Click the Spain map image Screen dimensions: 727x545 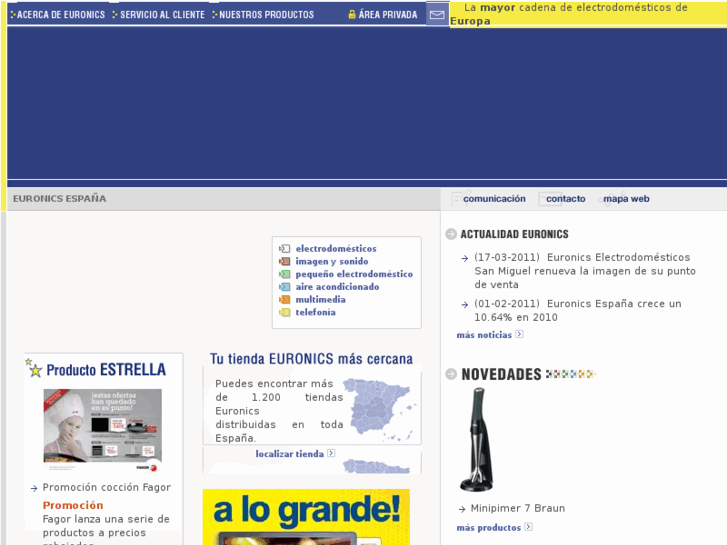pyautogui.click(x=380, y=410)
